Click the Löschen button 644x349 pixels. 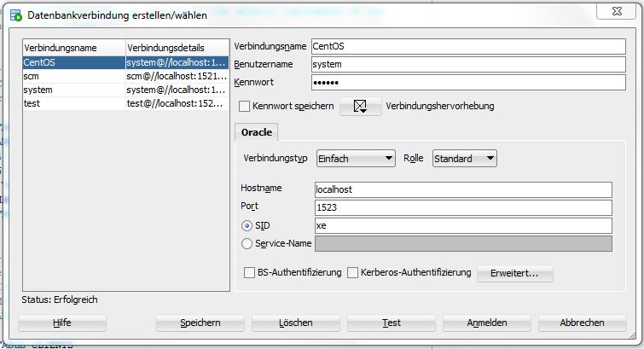pyautogui.click(x=296, y=323)
